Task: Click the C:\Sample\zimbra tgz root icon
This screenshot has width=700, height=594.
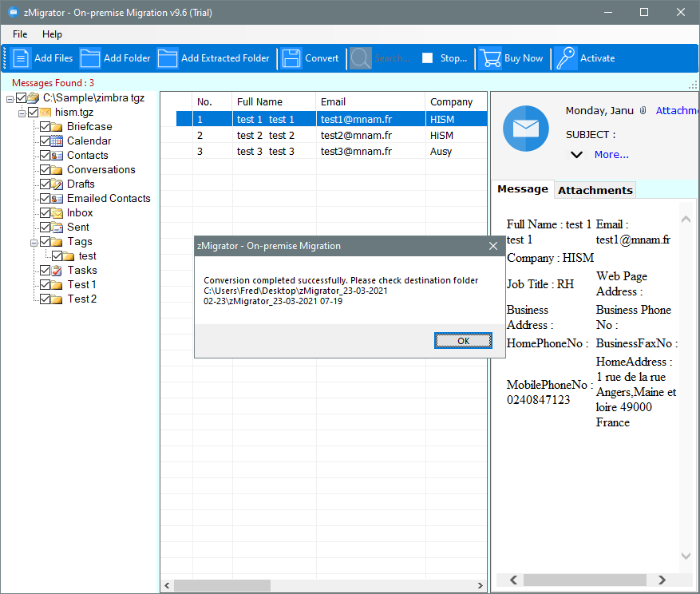Action: [x=33, y=98]
